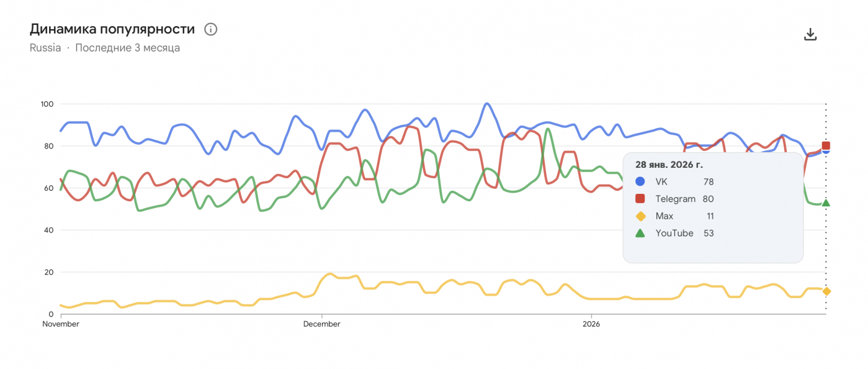Screen dimensions: 868x369
Task: Select red square marker at Telegram line end
Action: (x=826, y=146)
